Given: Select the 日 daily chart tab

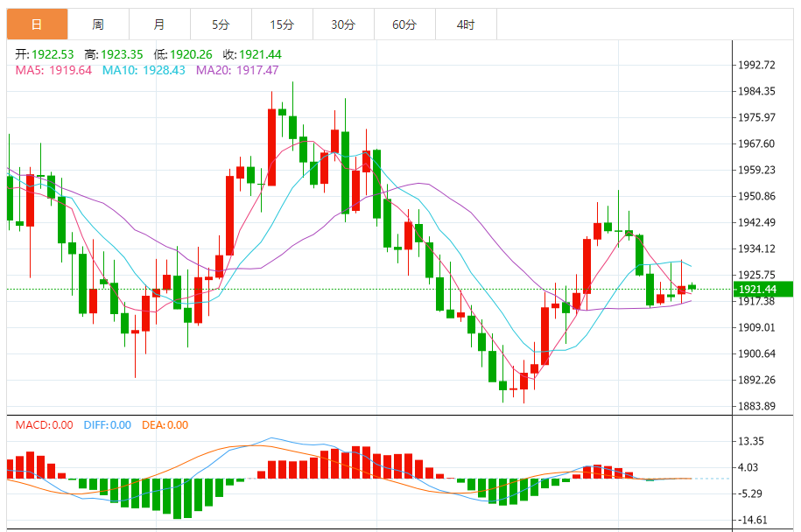Looking at the screenshot, I should (x=37, y=24).
